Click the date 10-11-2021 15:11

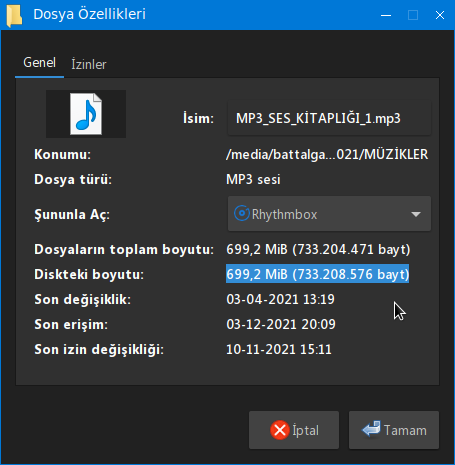pyautogui.click(x=279, y=350)
